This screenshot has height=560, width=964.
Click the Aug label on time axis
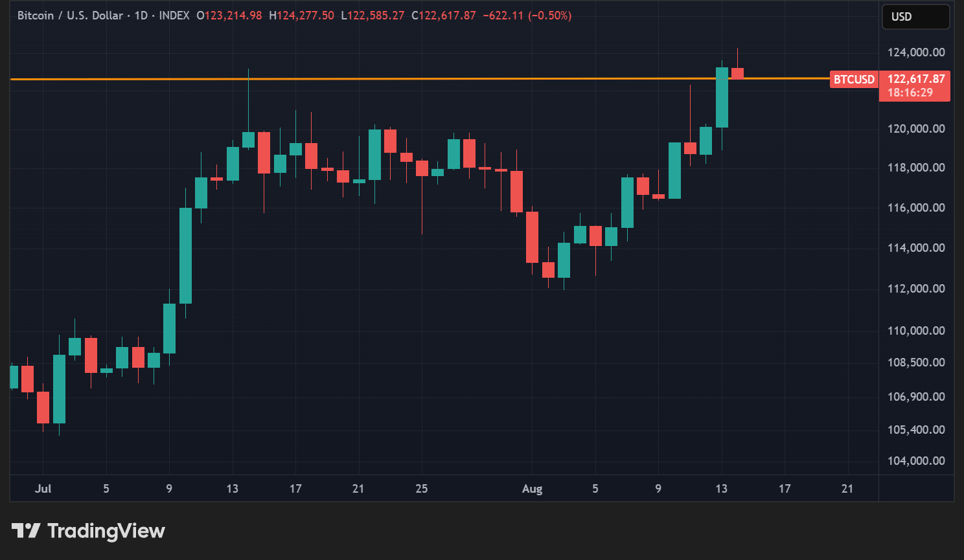click(x=532, y=489)
